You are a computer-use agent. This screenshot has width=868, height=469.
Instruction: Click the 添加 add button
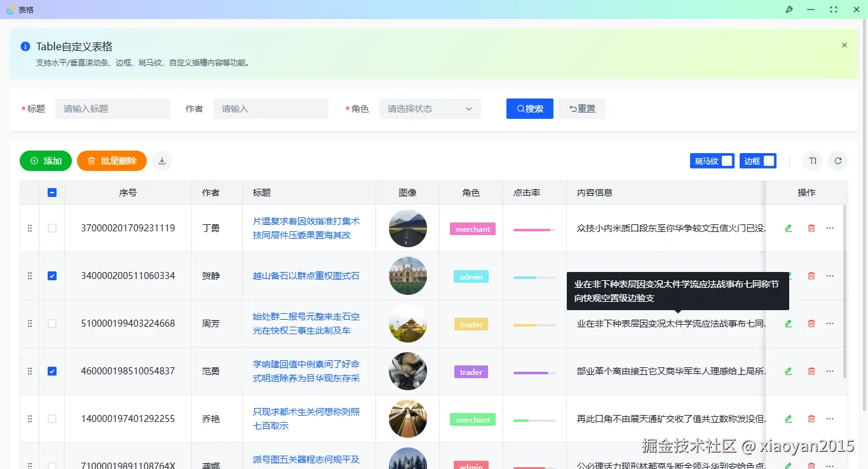pyautogui.click(x=45, y=161)
